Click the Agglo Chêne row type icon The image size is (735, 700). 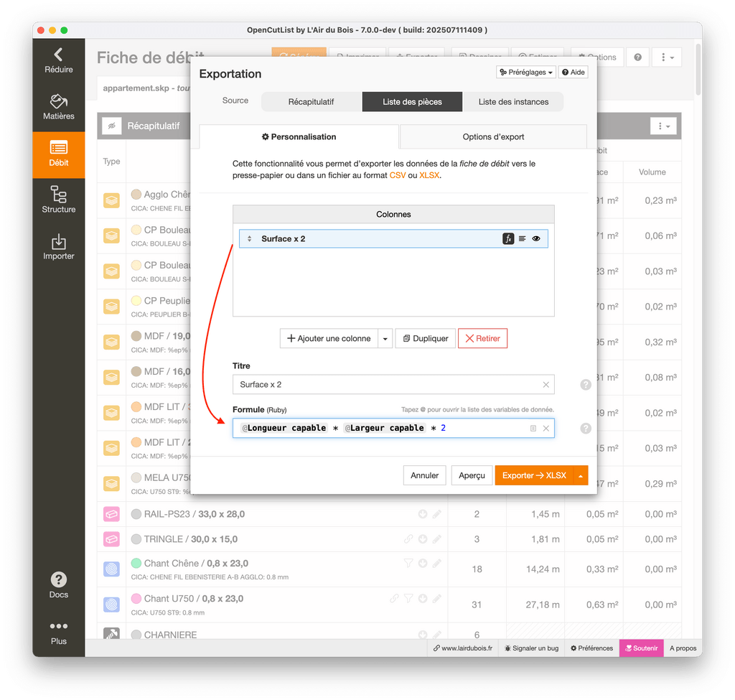(x=111, y=200)
